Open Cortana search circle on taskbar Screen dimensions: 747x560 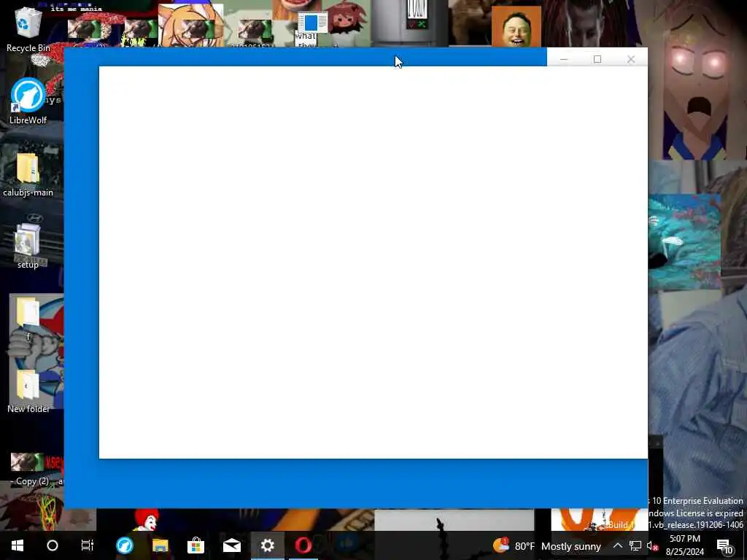pyautogui.click(x=53, y=545)
